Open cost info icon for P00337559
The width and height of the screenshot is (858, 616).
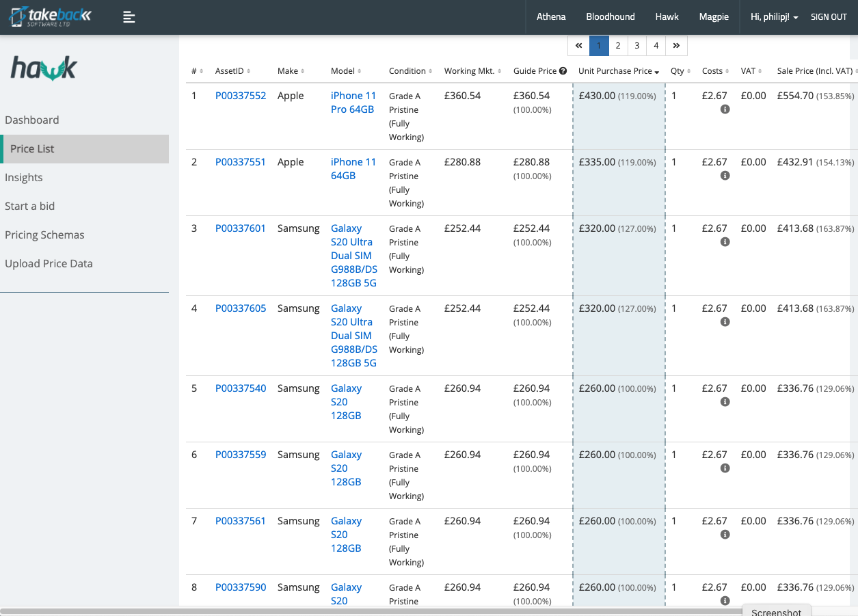click(725, 468)
